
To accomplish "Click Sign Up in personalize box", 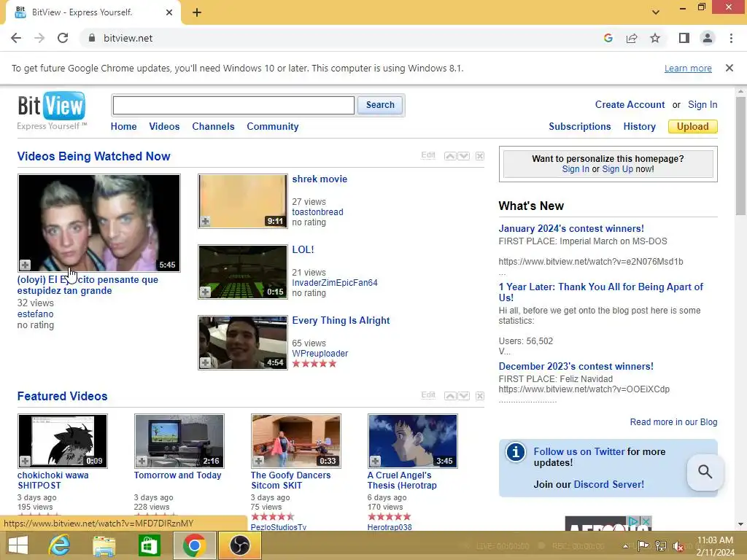I will (x=617, y=169).
